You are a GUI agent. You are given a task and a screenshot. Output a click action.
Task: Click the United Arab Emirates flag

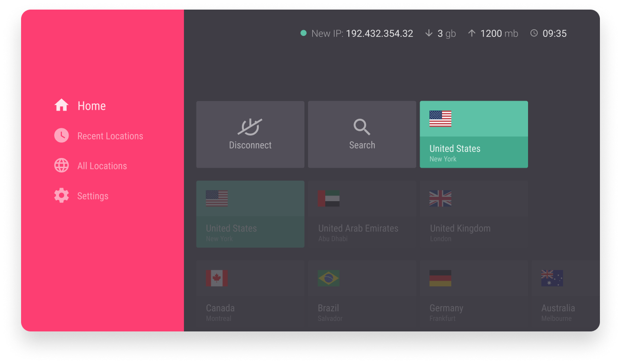pos(329,198)
